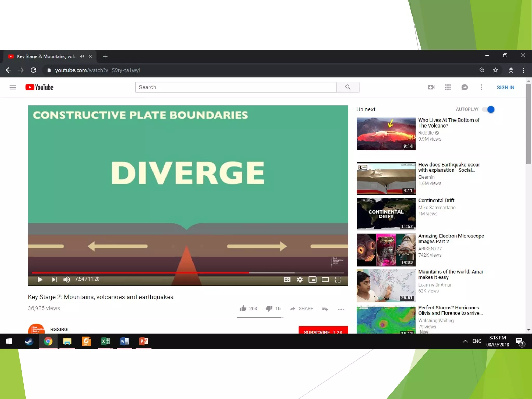Toggle theater mode view
532x399 pixels.
(325, 280)
